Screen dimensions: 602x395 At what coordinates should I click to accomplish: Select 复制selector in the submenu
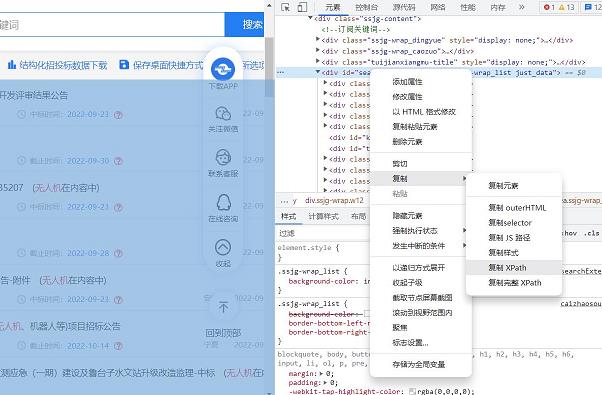pos(510,223)
